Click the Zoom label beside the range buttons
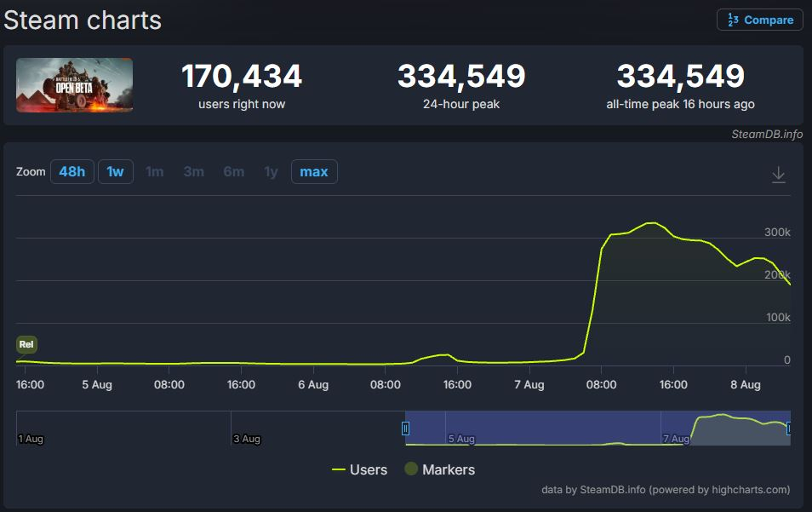Viewport: 812px width, 512px height. (x=31, y=171)
